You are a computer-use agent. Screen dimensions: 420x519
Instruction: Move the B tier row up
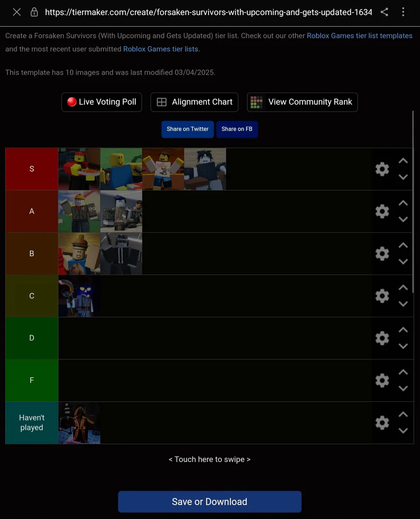tap(403, 245)
